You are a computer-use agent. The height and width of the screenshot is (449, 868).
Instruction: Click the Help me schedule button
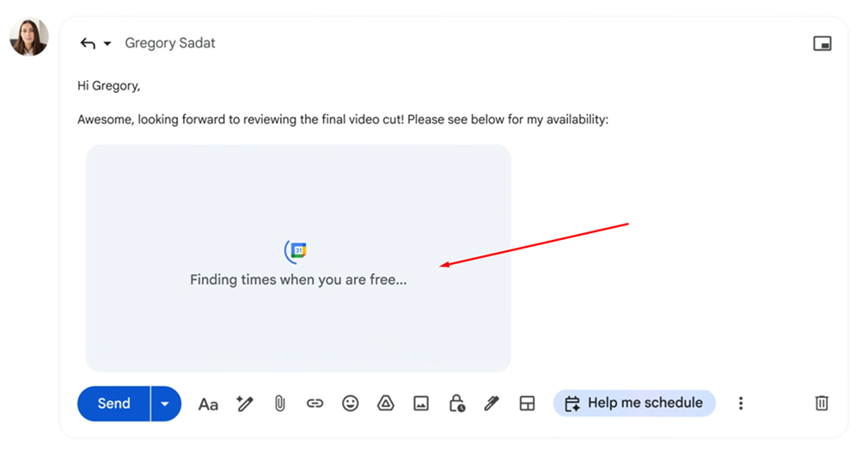[634, 403]
